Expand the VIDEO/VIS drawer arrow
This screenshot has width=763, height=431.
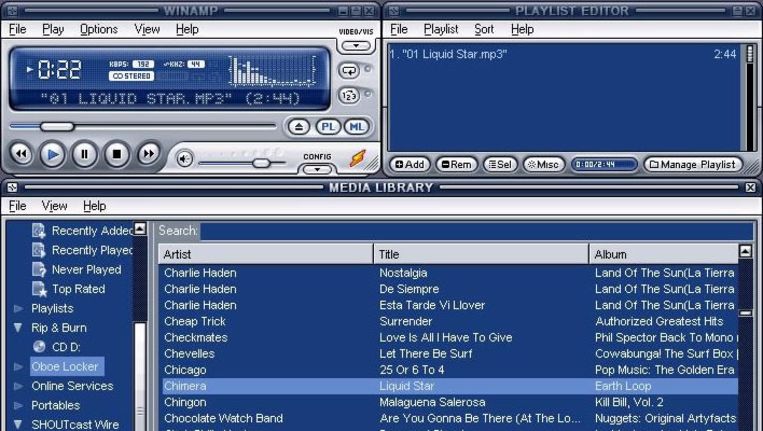coord(356,46)
